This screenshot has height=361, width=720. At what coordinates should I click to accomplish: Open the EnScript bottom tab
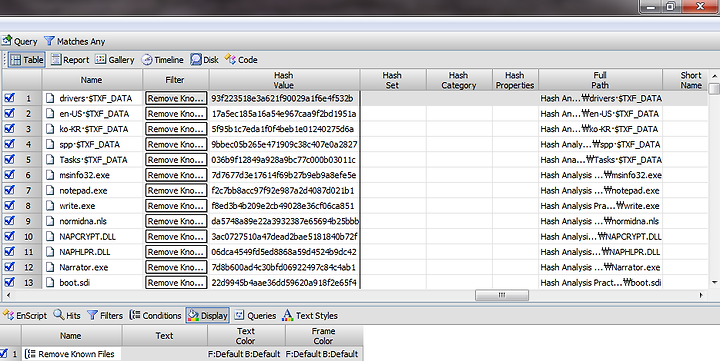25,316
